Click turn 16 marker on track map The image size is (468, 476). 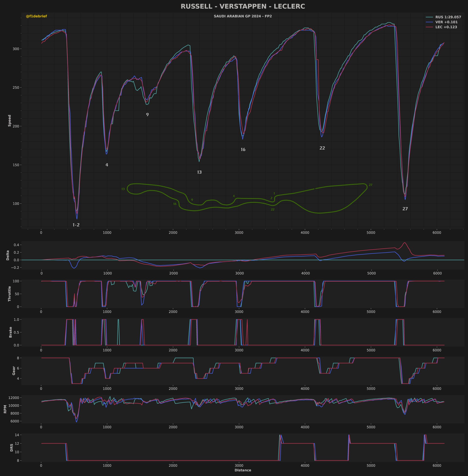pyautogui.click(x=175, y=204)
